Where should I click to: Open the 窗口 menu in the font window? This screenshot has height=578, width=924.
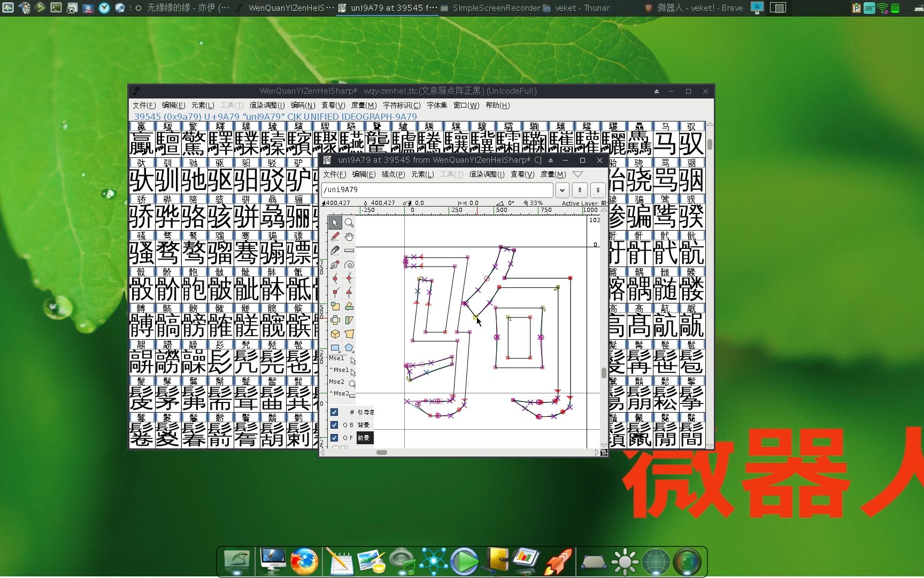point(467,105)
